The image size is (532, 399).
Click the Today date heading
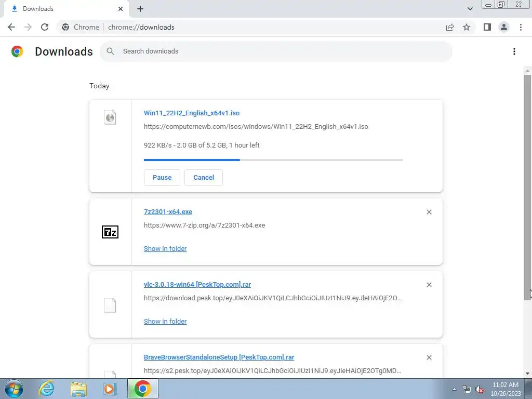(99, 86)
